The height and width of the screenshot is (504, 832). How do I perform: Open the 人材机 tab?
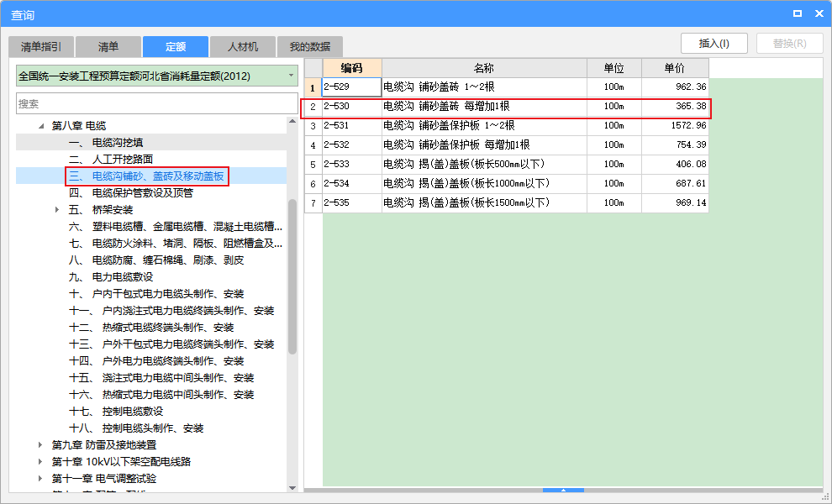tap(243, 47)
